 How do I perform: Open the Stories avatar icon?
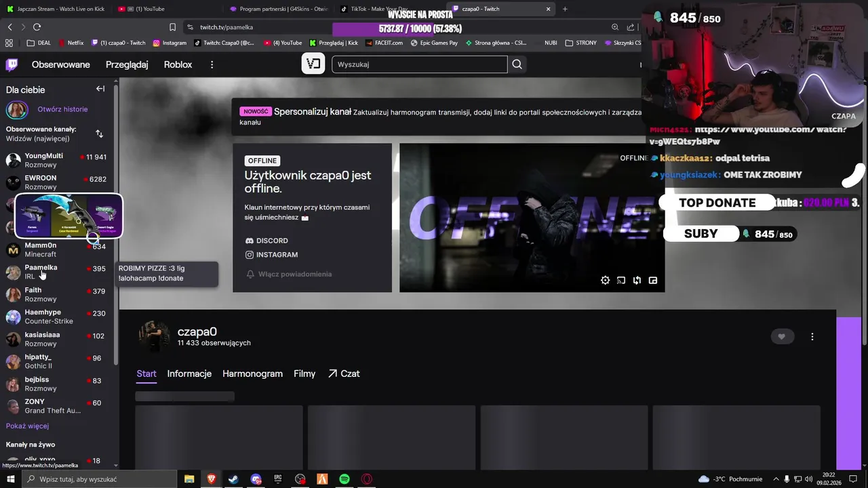point(17,110)
